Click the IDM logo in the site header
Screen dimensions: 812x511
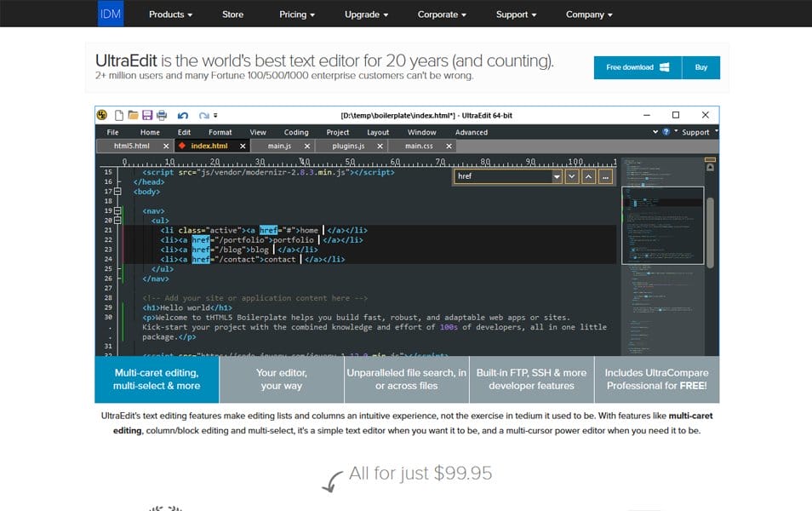[111, 14]
